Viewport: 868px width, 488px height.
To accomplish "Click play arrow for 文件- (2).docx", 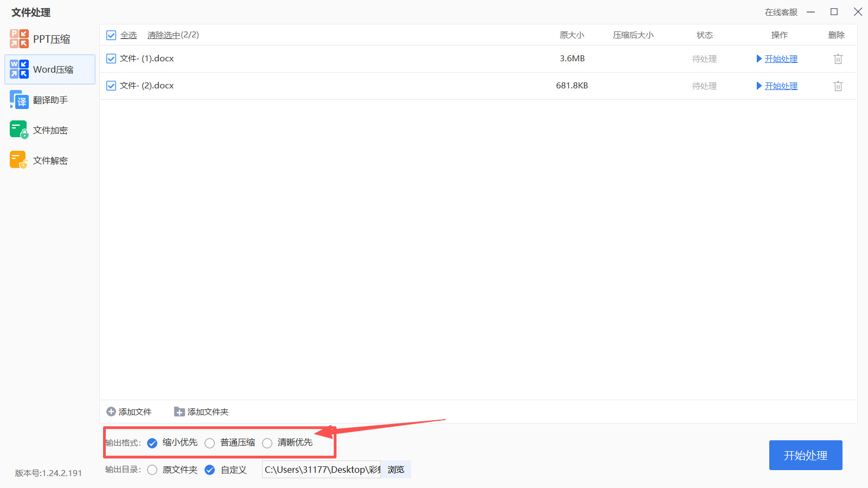I will [759, 86].
